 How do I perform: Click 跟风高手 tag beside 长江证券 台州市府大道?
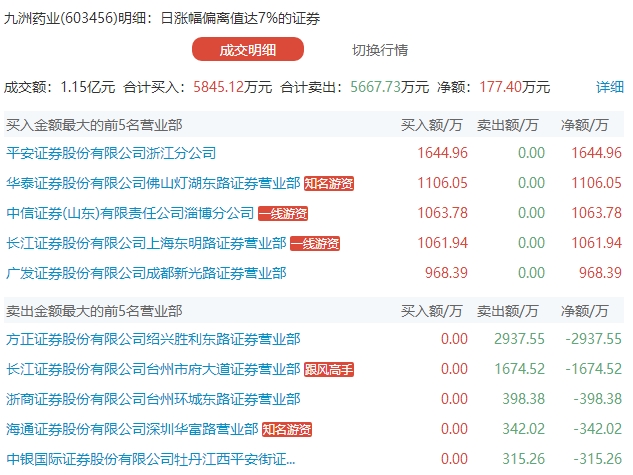pyautogui.click(x=329, y=369)
